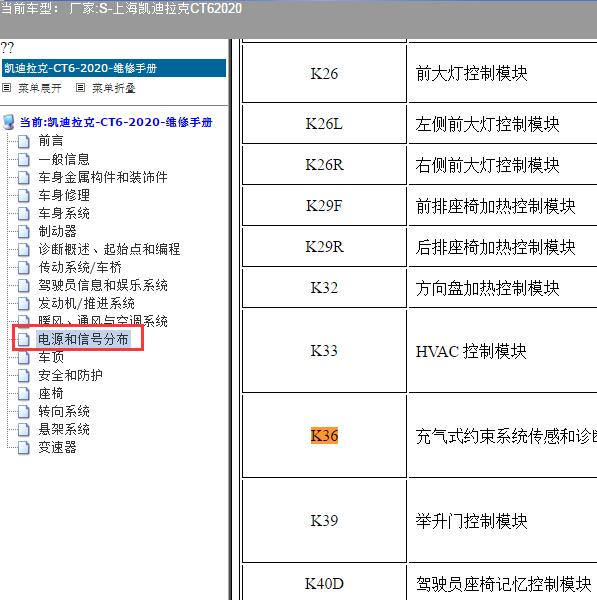Select the highlighted 电源和信号分布 entry
Image resolution: width=597 pixels, height=600 pixels.
point(83,339)
